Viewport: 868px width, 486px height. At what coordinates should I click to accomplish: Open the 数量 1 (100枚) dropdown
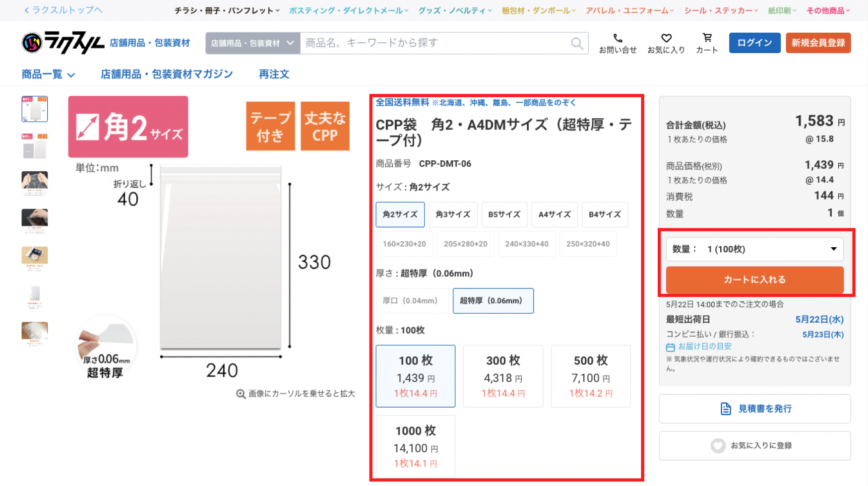(754, 249)
